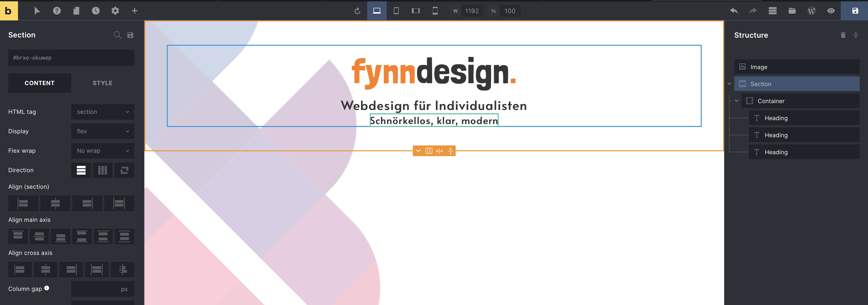The width and height of the screenshot is (868, 305).
Task: Click the #brxe-okuwep ID field
Action: (x=71, y=58)
